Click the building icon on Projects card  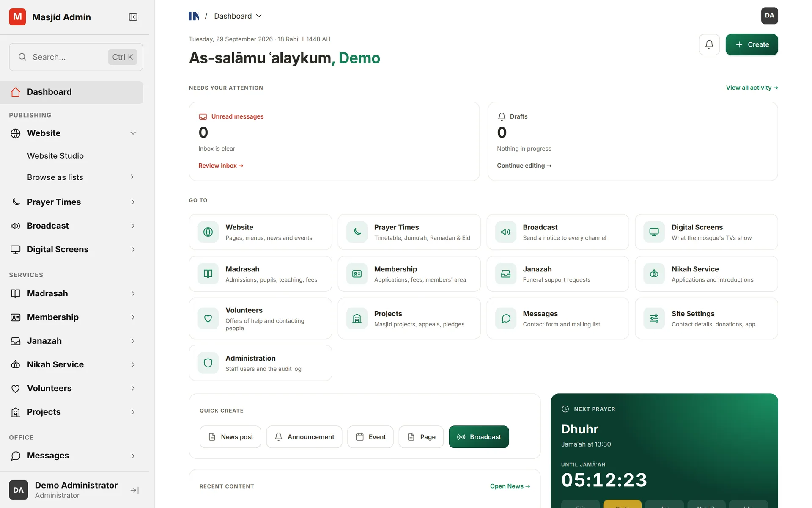[357, 318]
